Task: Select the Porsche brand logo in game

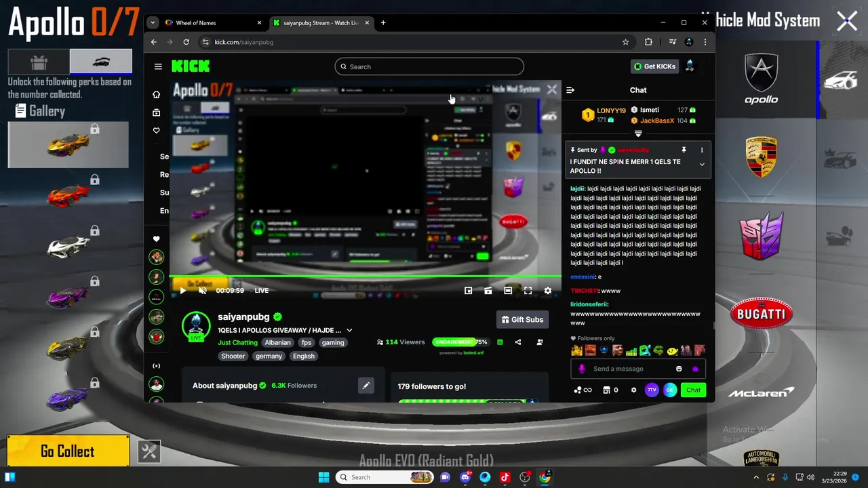Action: click(761, 157)
